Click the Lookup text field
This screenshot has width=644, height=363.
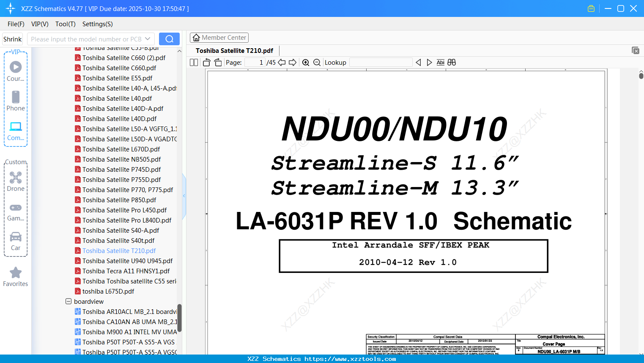tap(381, 63)
